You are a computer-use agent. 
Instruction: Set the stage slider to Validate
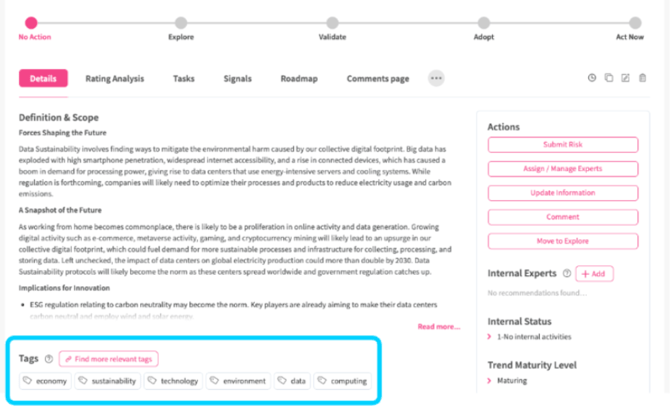332,23
